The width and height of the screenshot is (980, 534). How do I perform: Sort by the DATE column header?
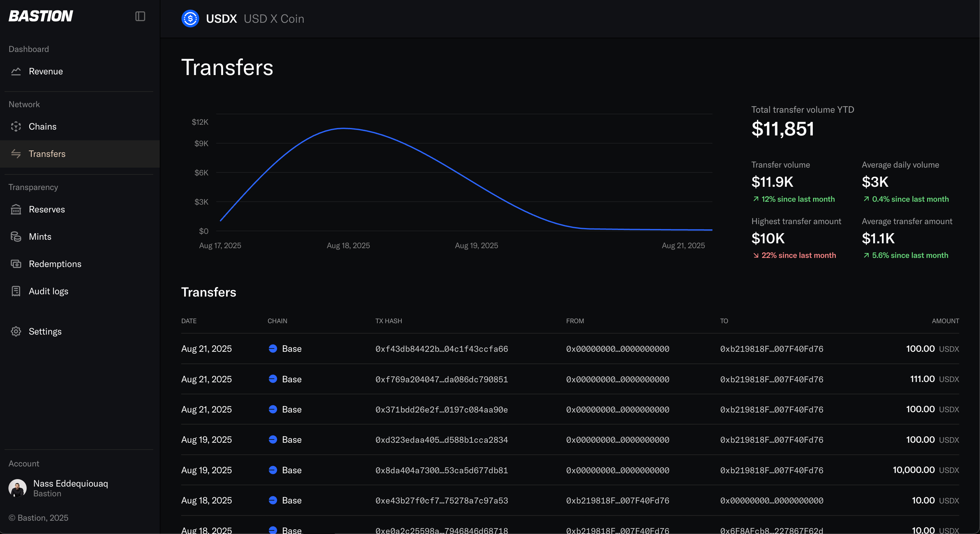pos(189,321)
